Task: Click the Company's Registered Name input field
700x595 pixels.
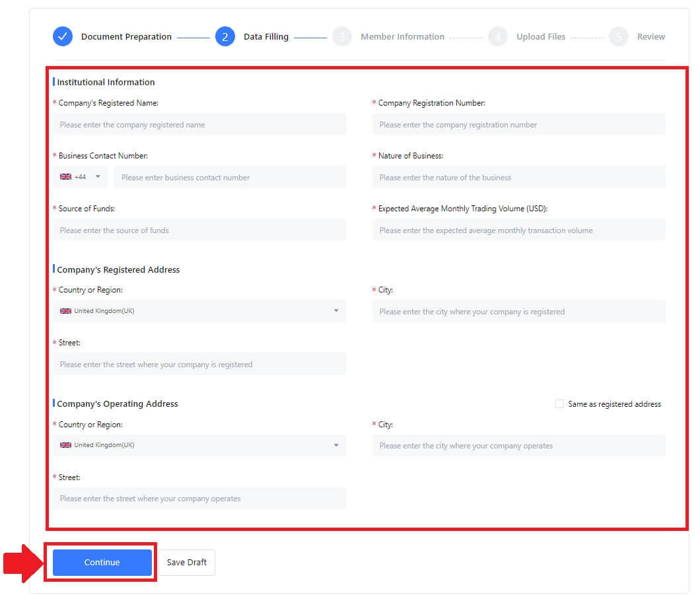Action: point(201,123)
